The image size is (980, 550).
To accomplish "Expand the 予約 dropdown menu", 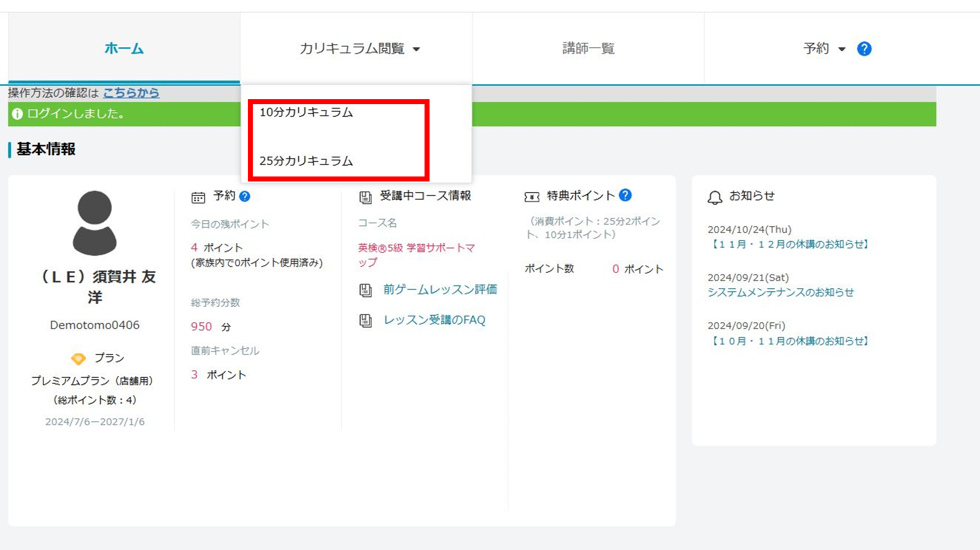I will pyautogui.click(x=823, y=49).
